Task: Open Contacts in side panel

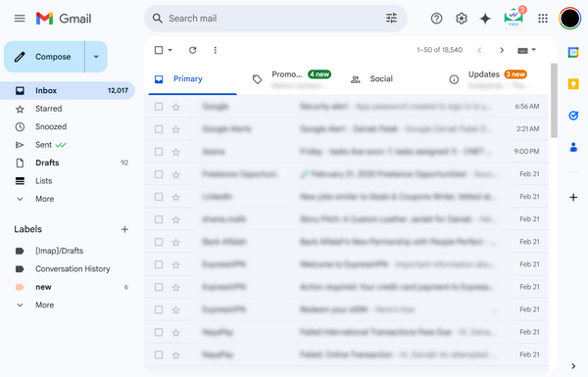Action: pyautogui.click(x=573, y=147)
